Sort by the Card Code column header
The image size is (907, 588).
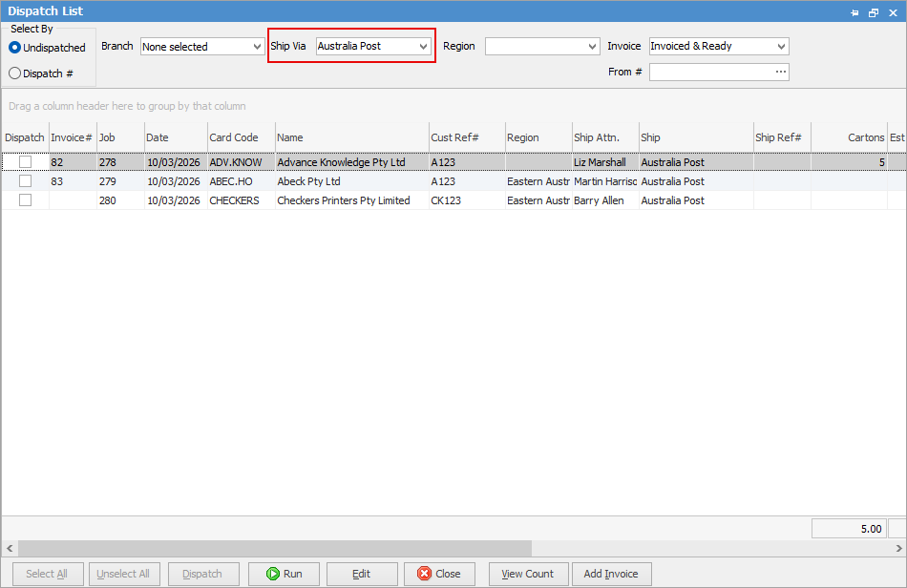point(242,137)
